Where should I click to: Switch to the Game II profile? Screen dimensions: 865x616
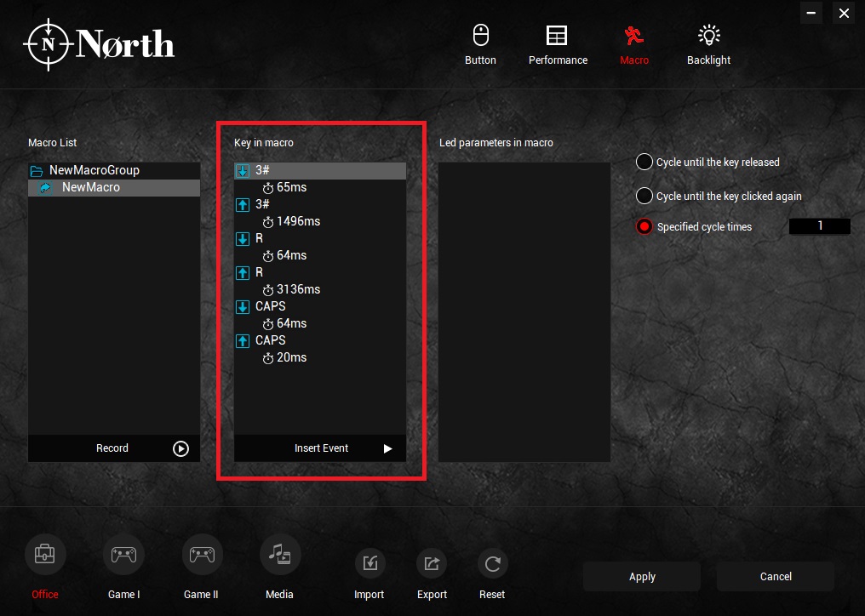pos(202,568)
